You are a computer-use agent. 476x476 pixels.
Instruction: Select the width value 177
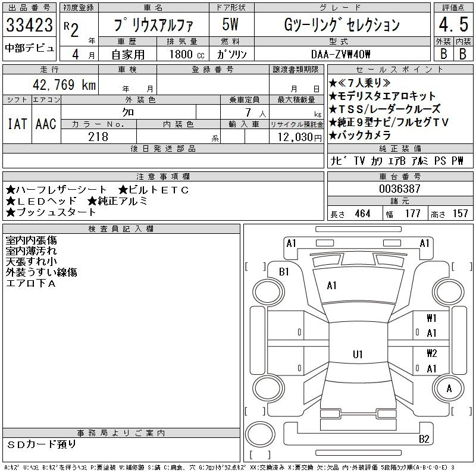(412, 214)
